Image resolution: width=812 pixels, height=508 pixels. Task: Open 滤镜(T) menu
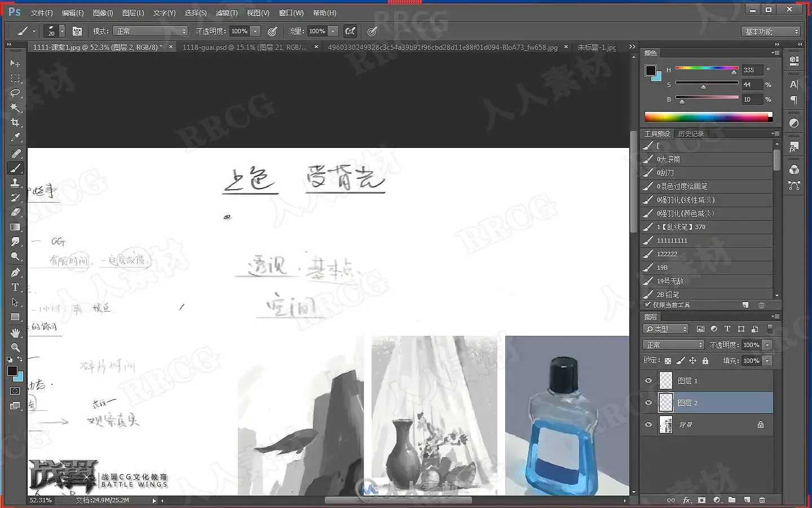click(x=227, y=12)
